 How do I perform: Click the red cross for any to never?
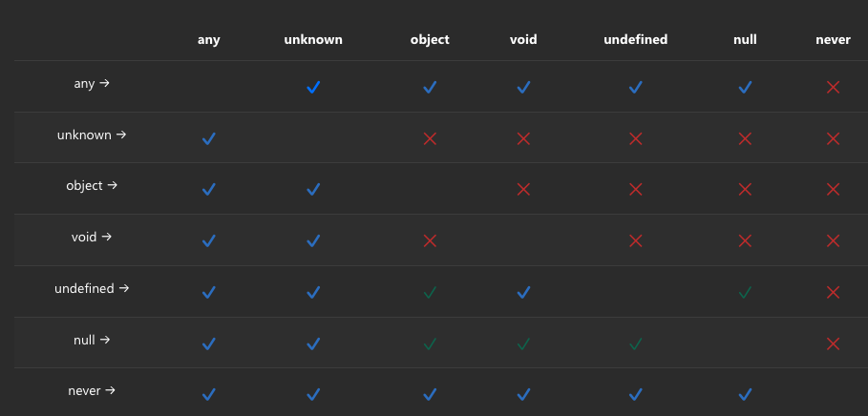pyautogui.click(x=833, y=87)
